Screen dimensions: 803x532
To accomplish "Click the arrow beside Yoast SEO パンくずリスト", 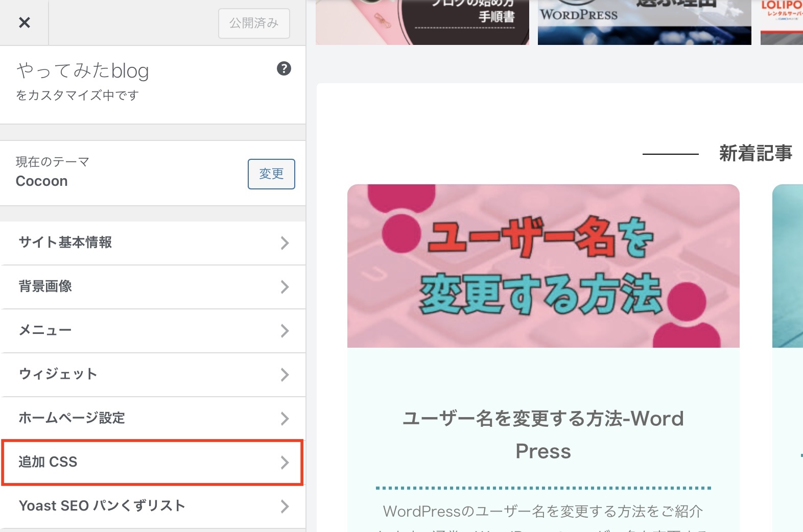I will click(285, 506).
